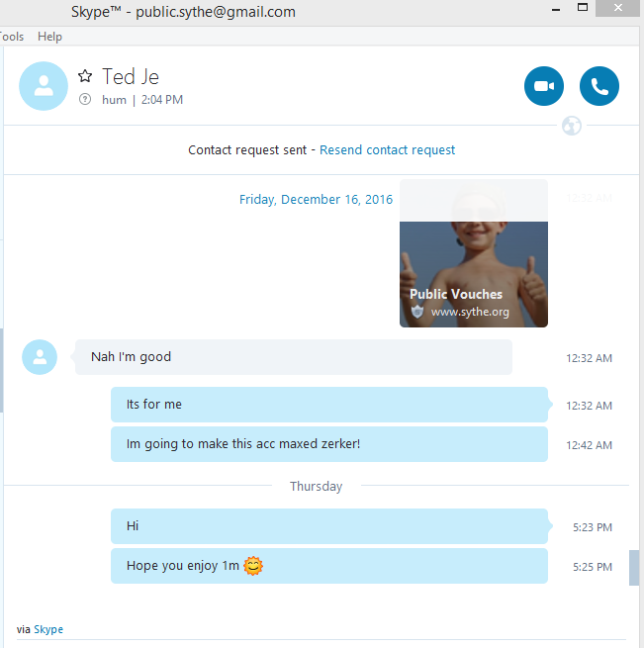
Task: Start a voice call with Ted Je
Action: 598,86
